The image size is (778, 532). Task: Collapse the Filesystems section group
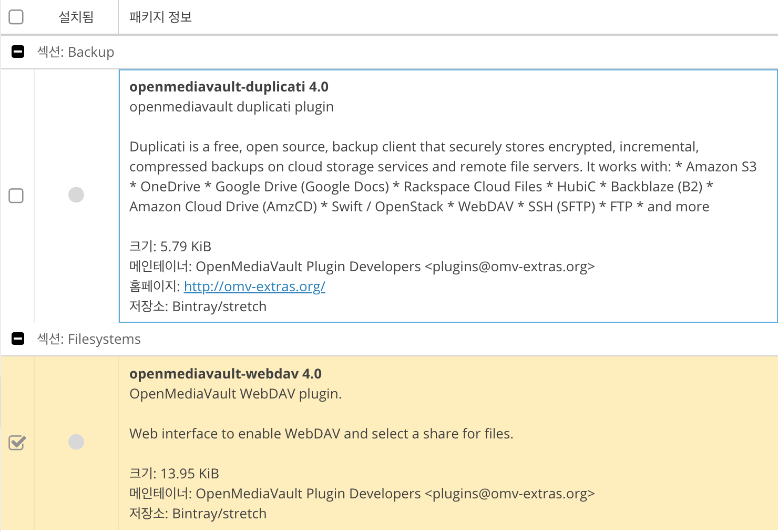pos(18,339)
